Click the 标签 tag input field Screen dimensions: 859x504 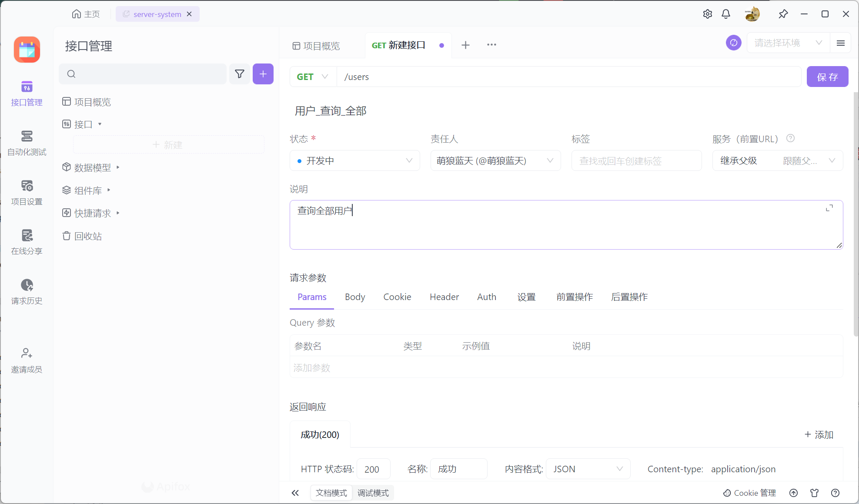click(636, 160)
